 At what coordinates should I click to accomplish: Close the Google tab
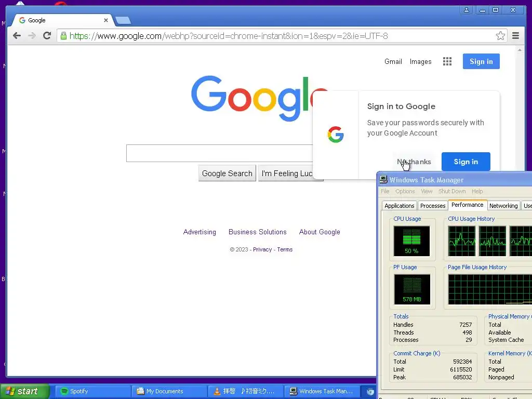tap(106, 20)
